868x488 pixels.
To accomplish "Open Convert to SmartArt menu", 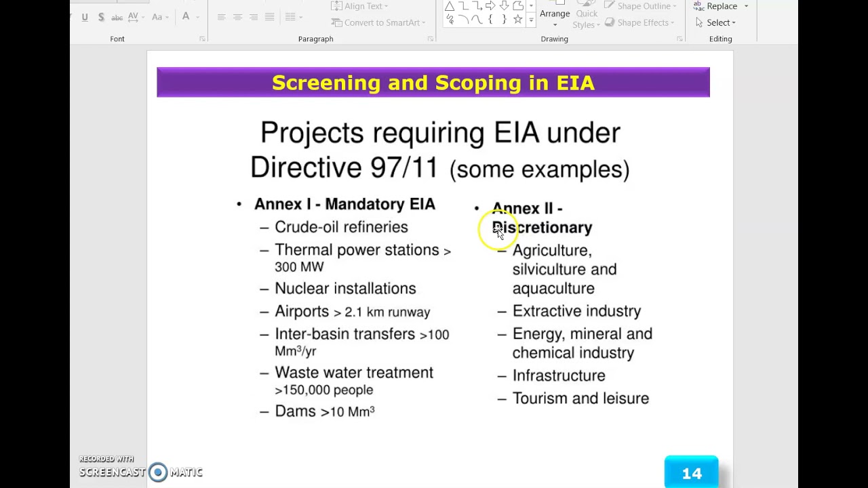I will (379, 22).
